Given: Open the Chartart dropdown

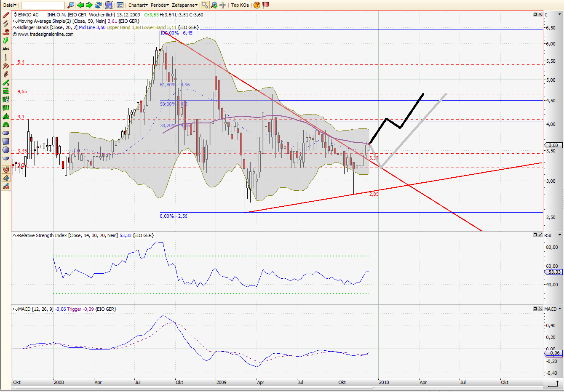Looking at the screenshot, I should pyautogui.click(x=138, y=5).
